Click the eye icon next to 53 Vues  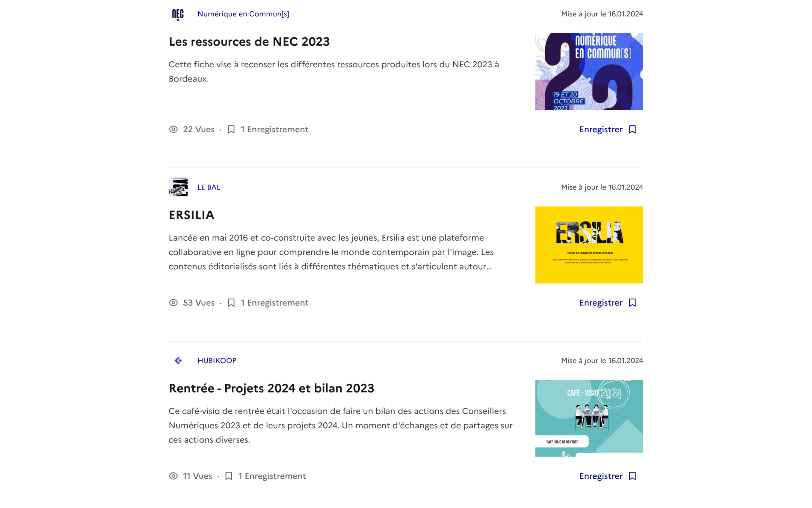173,303
